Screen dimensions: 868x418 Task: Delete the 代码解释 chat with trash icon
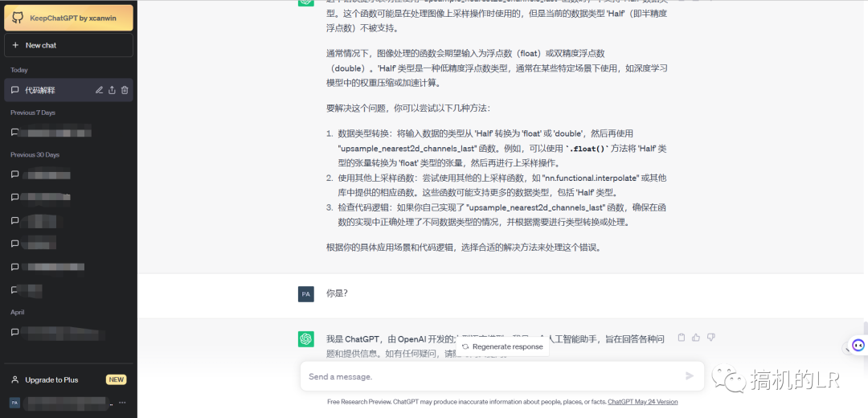click(125, 90)
